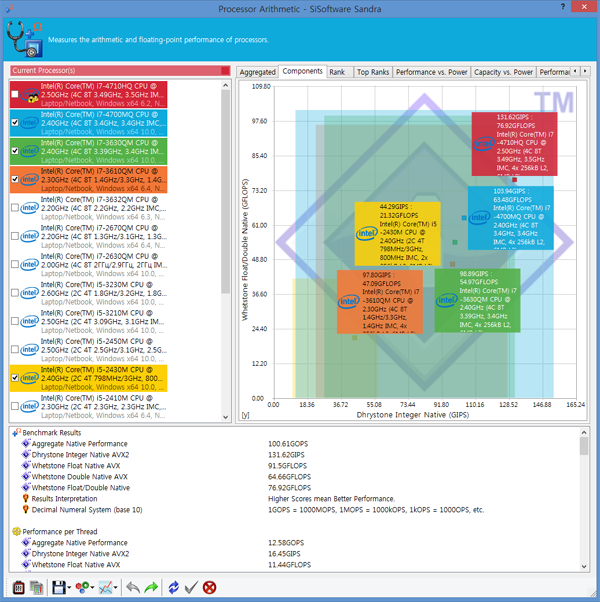Click Intel logo of i7-3632QM list entry

pyautogui.click(x=30, y=208)
